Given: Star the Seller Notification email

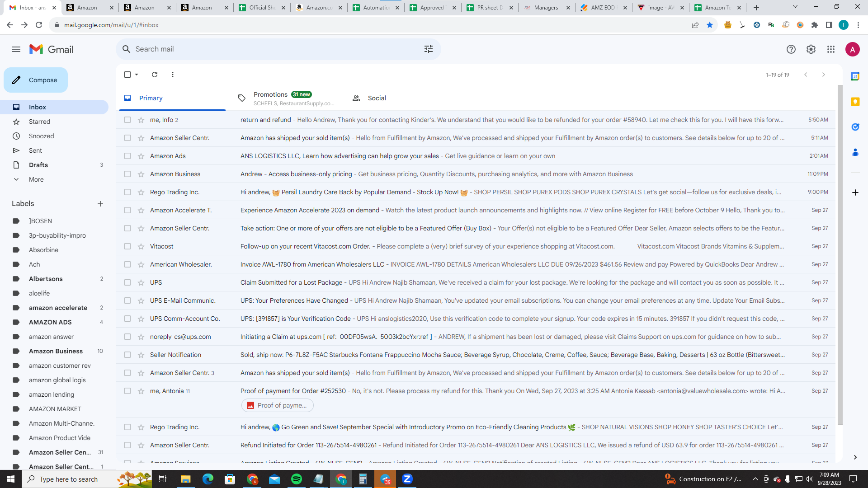Looking at the screenshot, I should (x=141, y=355).
